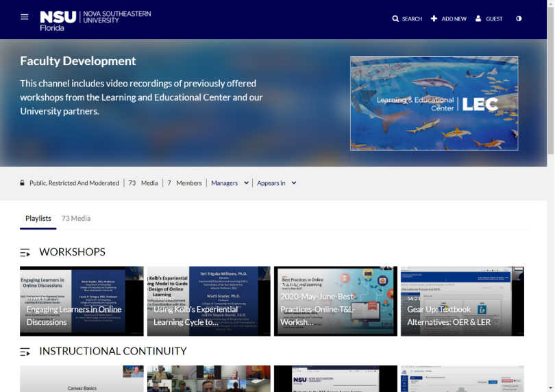This screenshot has width=555, height=392.
Task: Open 2020-May-June-Best-Practices-Online video
Action: coord(336,301)
